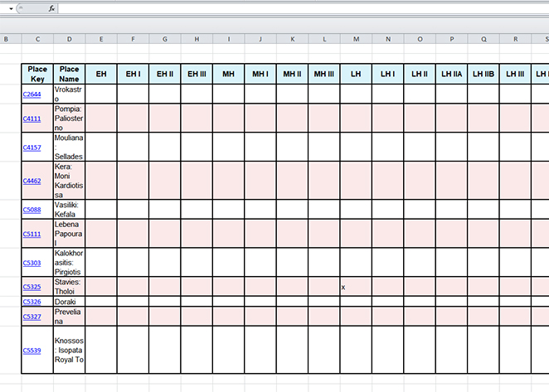The height and width of the screenshot is (392, 549).
Task: Click the C5325 Stavies link
Action: pyautogui.click(x=32, y=288)
